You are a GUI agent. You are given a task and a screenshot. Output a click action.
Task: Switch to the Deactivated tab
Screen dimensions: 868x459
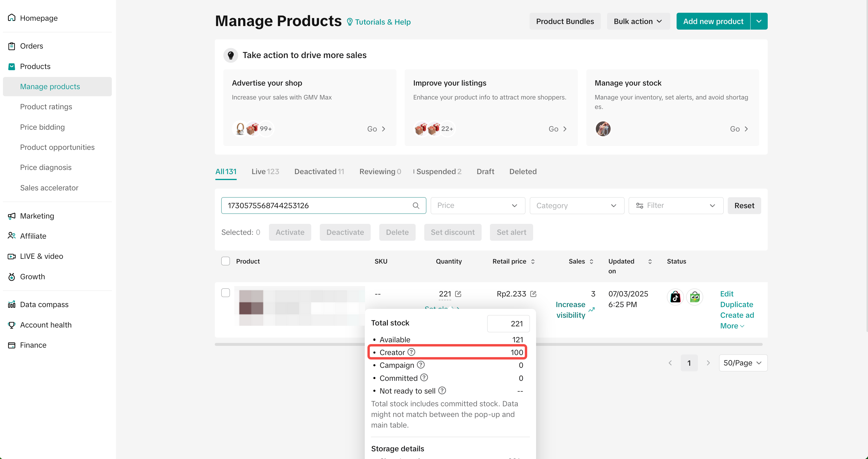(319, 171)
